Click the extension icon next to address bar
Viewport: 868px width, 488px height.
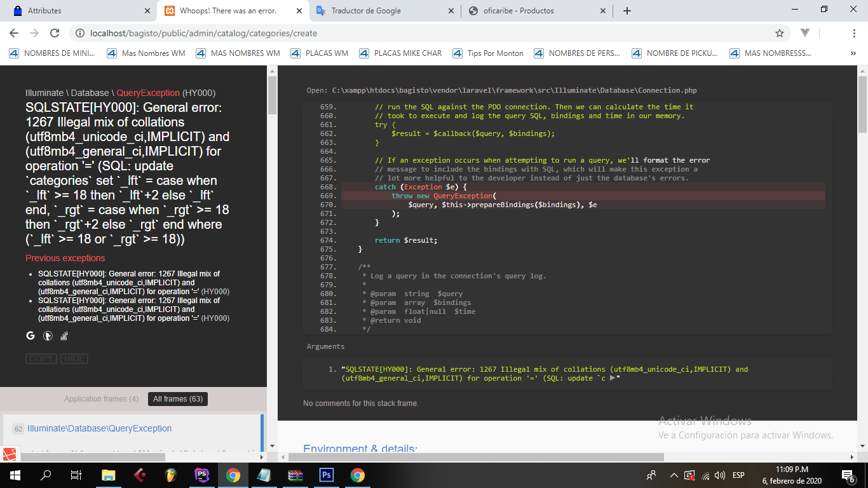805,32
